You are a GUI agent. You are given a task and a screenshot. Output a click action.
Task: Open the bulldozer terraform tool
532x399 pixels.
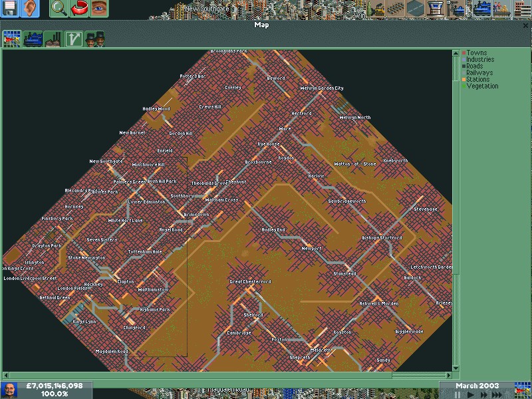376,9
